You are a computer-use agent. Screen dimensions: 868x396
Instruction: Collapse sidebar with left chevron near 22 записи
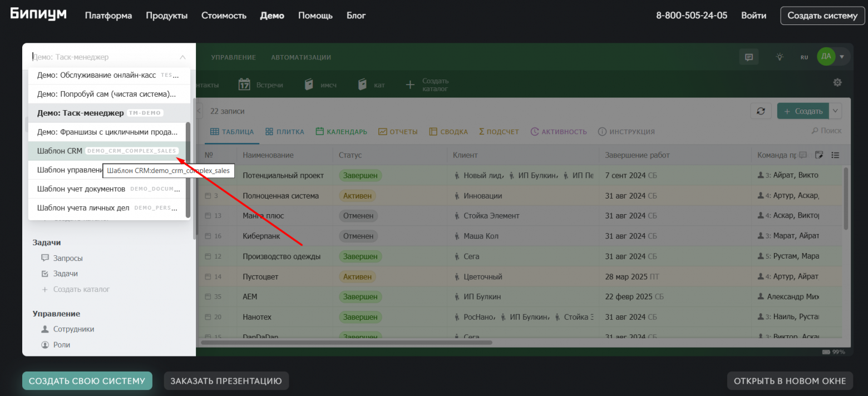pos(199,111)
